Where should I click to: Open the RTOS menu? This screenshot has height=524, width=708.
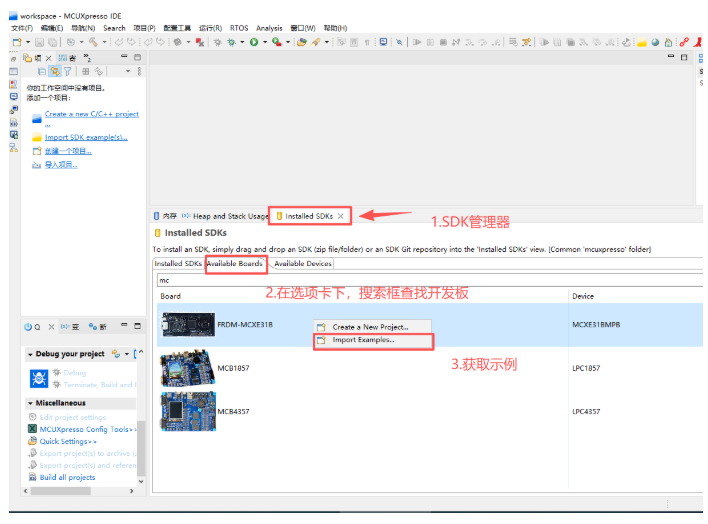(x=239, y=28)
